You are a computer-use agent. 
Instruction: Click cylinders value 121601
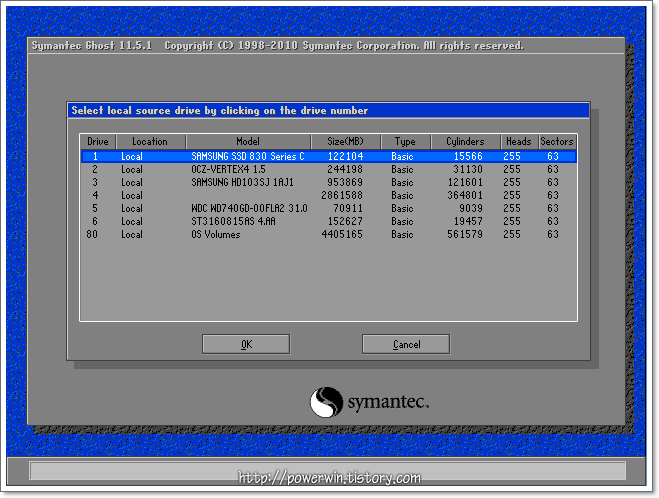point(465,182)
